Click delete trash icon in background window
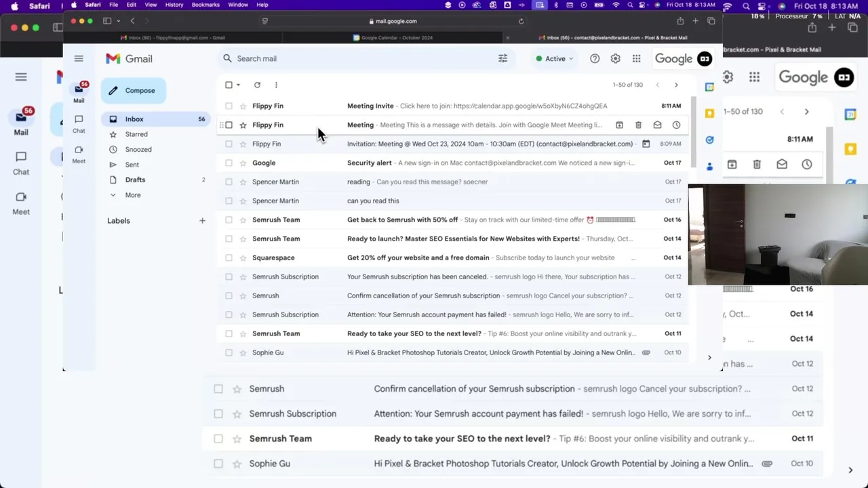 click(757, 164)
